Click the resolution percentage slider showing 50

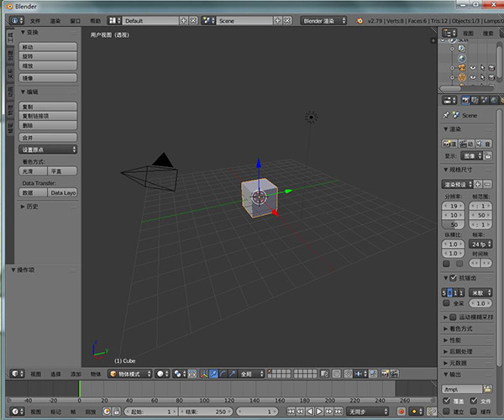tap(454, 224)
